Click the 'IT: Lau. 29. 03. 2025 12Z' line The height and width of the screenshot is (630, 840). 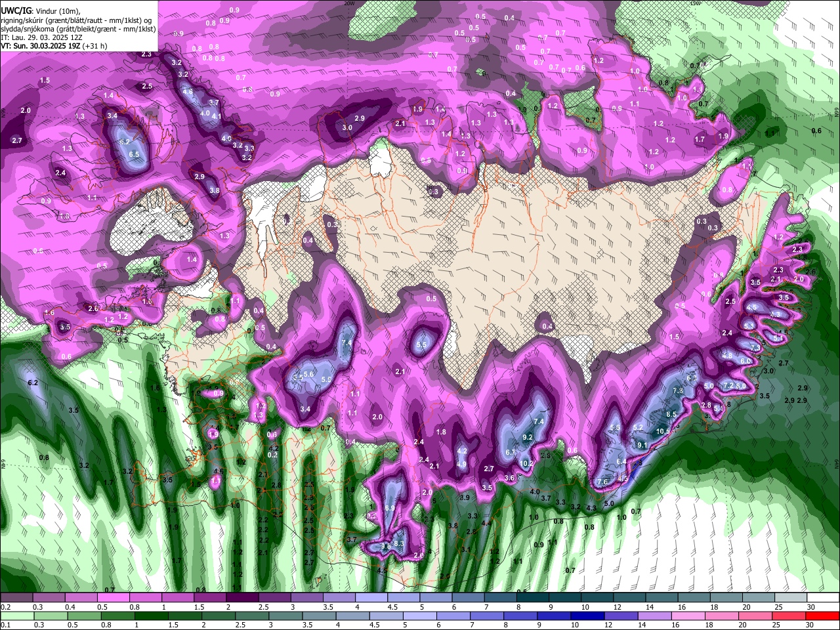[41, 37]
